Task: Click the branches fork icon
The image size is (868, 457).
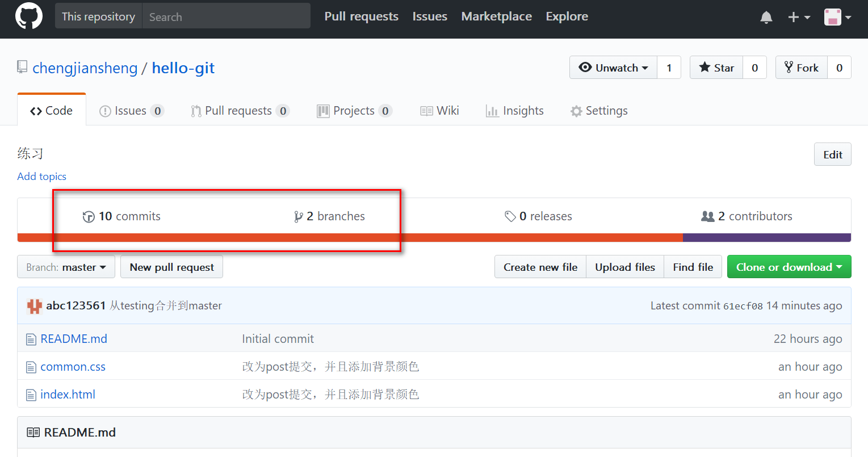Action: (299, 216)
